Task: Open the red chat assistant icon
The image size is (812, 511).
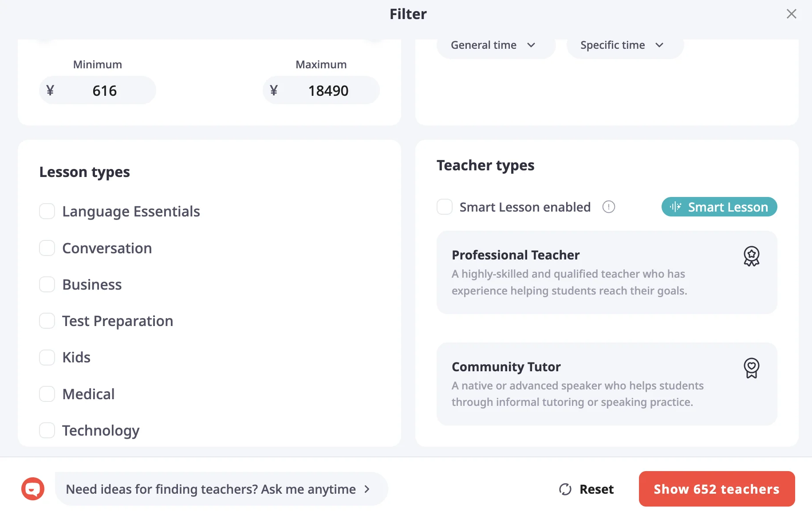Action: 33,489
